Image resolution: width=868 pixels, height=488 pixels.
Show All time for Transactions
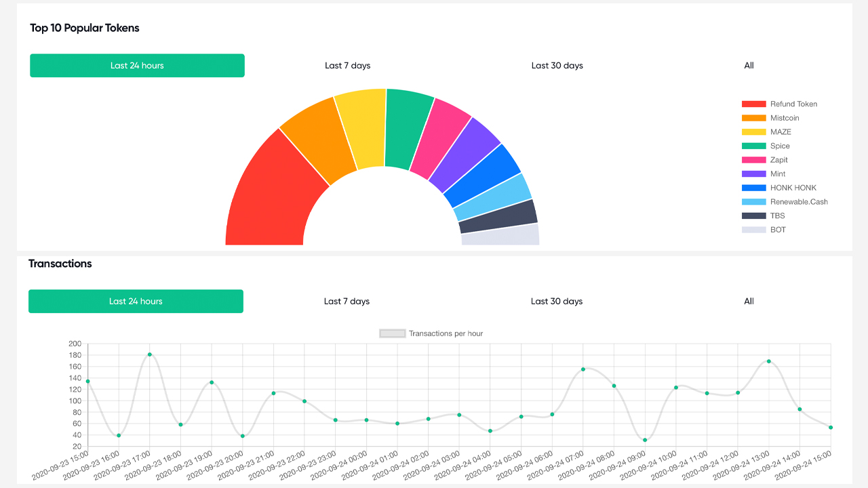[x=749, y=302]
